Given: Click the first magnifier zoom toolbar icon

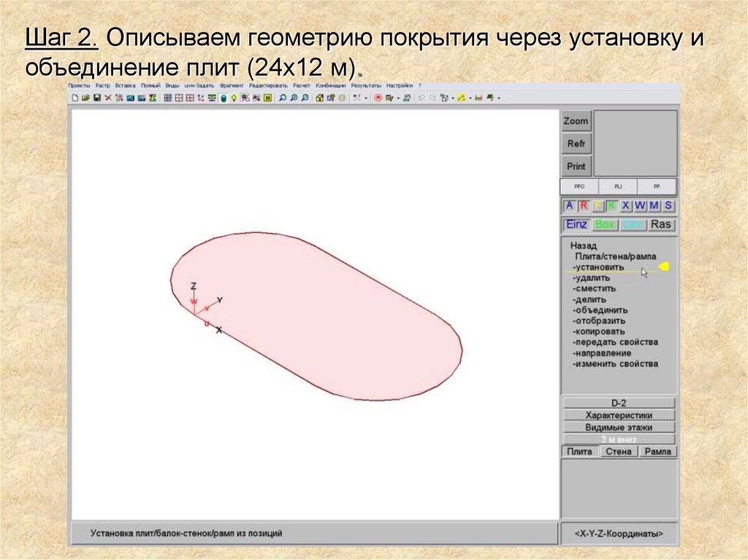Looking at the screenshot, I should tap(283, 97).
